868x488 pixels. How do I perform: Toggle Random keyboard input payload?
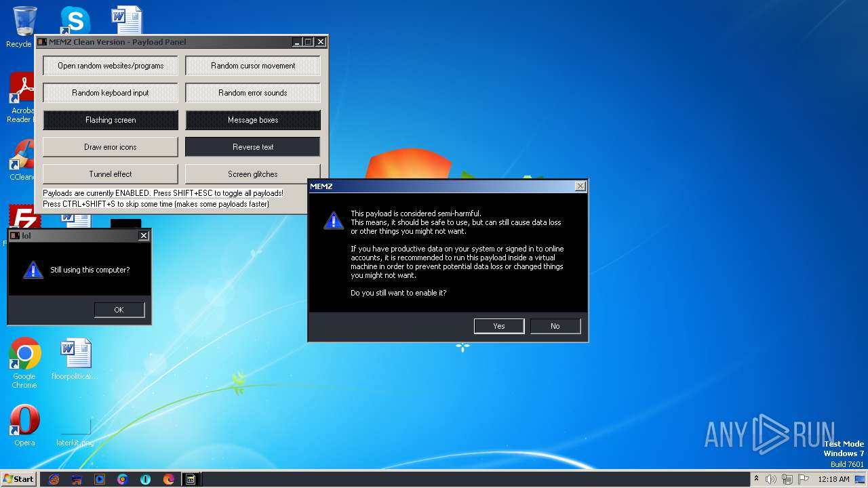(111, 93)
